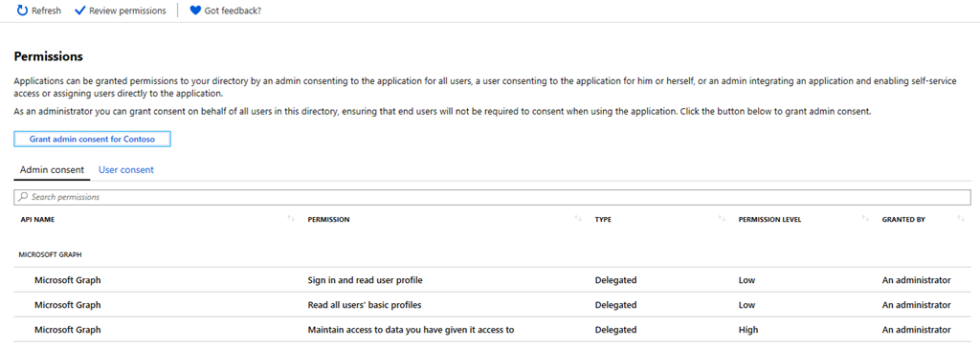980x348 pixels.
Task: Click the Got feedback heart icon
Action: tap(195, 11)
